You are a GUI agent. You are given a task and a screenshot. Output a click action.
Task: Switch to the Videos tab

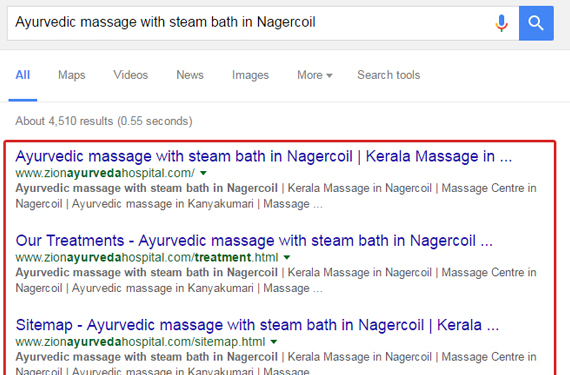(x=131, y=75)
